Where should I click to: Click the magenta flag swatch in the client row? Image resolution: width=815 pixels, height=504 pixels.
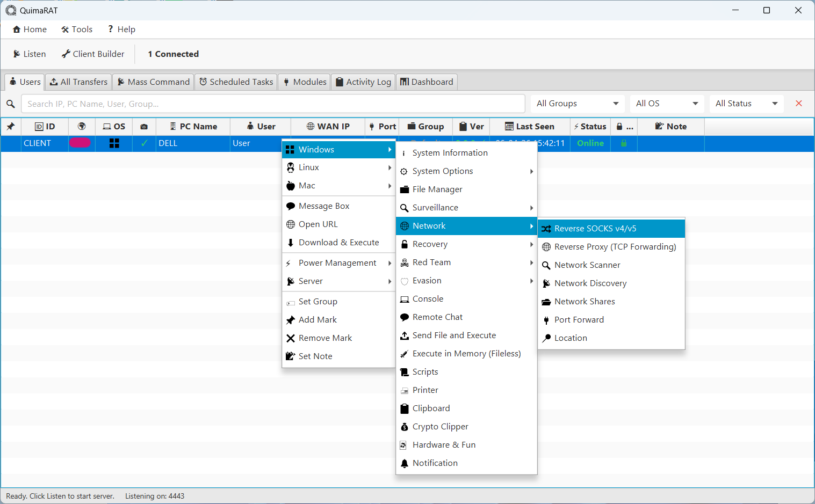[80, 143]
